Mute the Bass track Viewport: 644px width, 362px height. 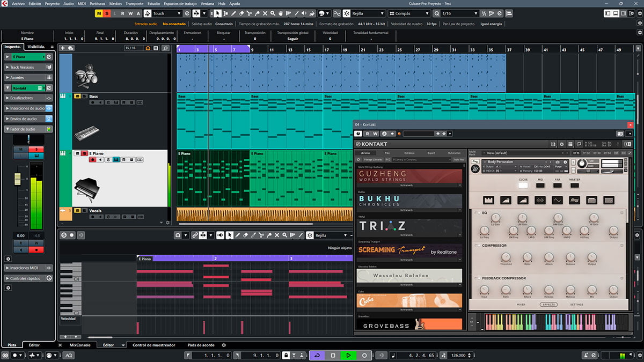(77, 96)
